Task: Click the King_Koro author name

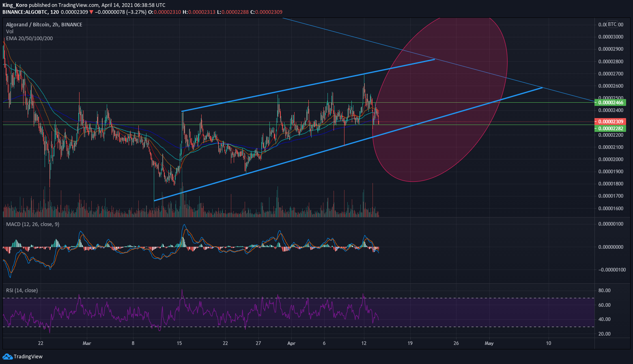Action: click(x=15, y=5)
